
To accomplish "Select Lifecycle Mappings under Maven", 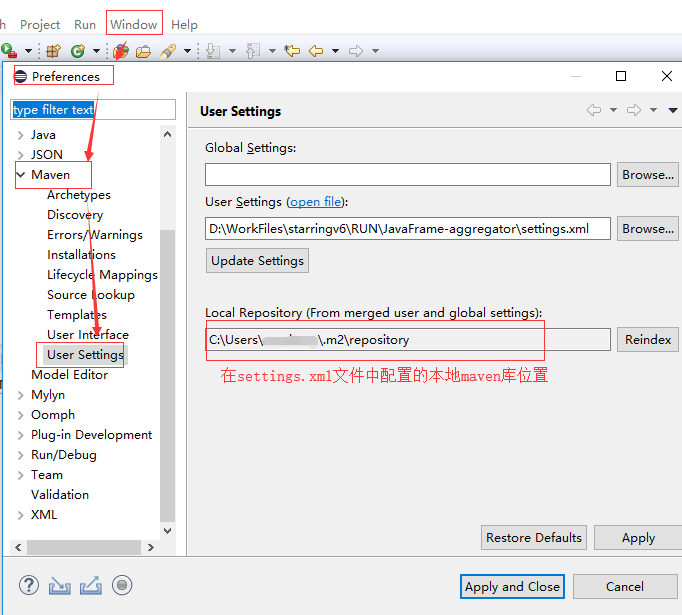I will tap(102, 275).
